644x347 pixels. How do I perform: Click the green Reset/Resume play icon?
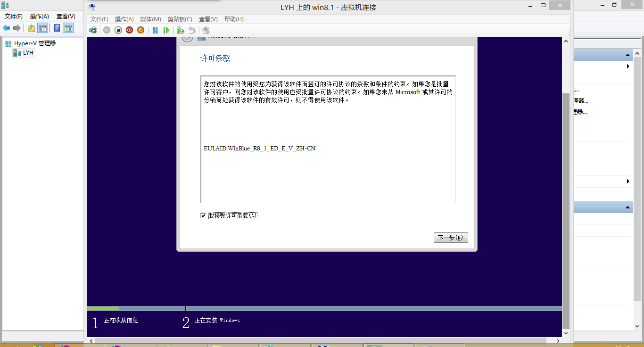pyautogui.click(x=166, y=30)
